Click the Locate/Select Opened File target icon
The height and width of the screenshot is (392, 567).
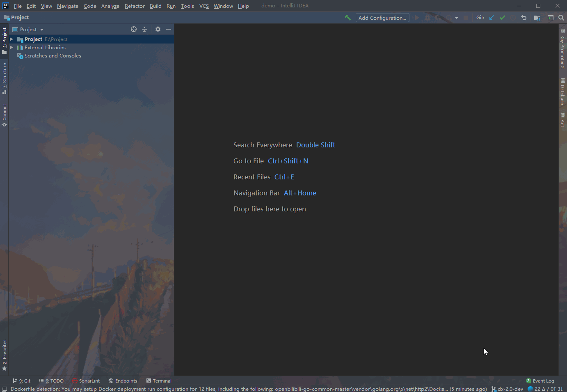(134, 29)
